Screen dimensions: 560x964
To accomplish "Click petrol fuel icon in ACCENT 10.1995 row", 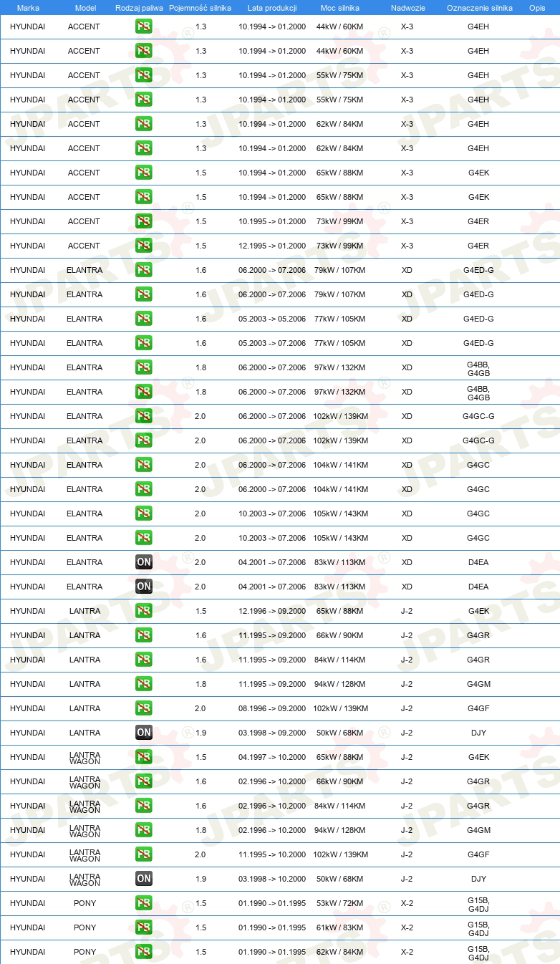I will click(x=144, y=221).
